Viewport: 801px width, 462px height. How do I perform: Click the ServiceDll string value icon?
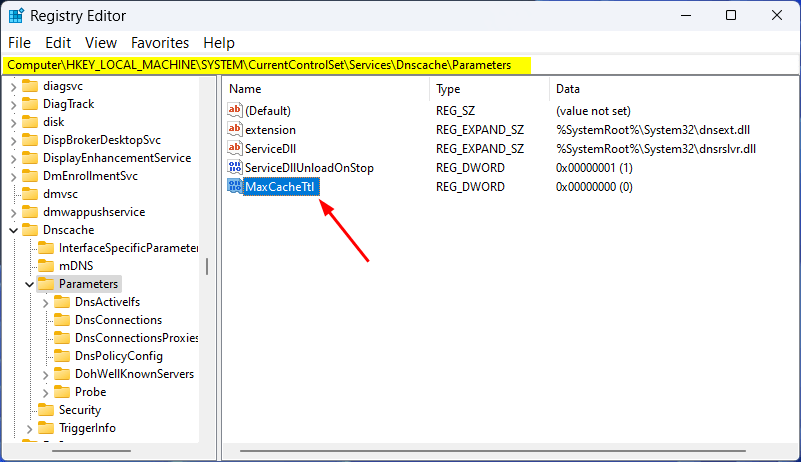click(x=234, y=148)
